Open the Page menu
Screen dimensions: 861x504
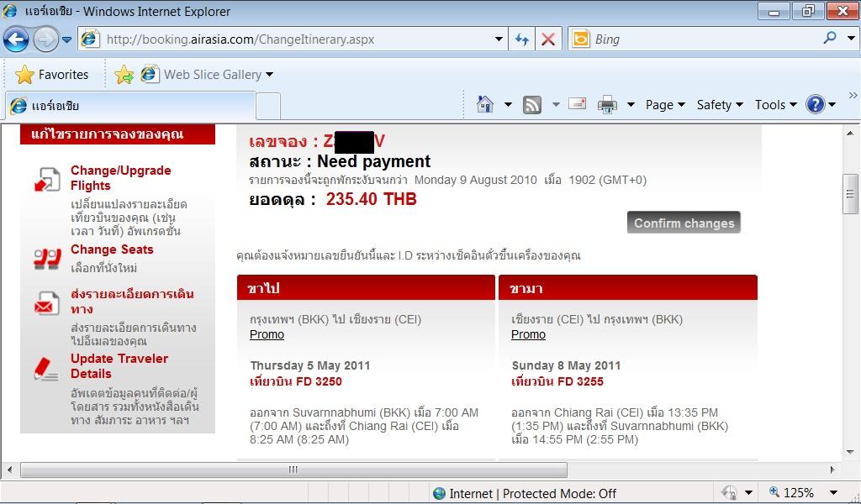665,105
